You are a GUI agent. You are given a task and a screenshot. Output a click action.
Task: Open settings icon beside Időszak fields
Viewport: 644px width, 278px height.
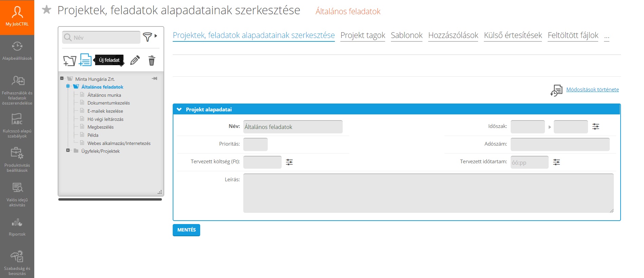(x=595, y=127)
